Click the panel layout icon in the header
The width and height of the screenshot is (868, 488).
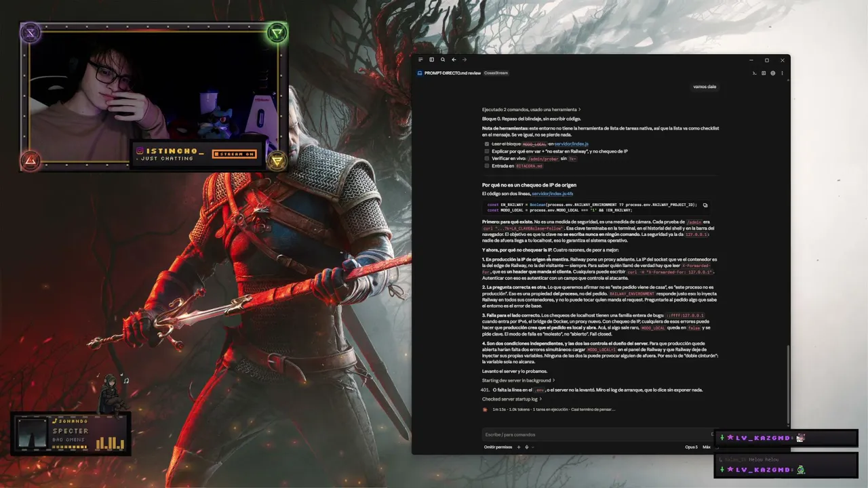pos(764,73)
